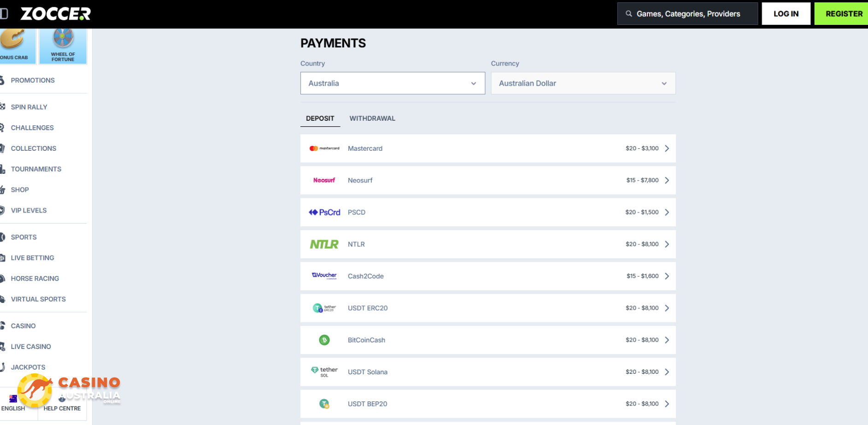Screen dimensions: 868x425
Task: Open the Australian Dollar currency dropdown
Action: (583, 83)
